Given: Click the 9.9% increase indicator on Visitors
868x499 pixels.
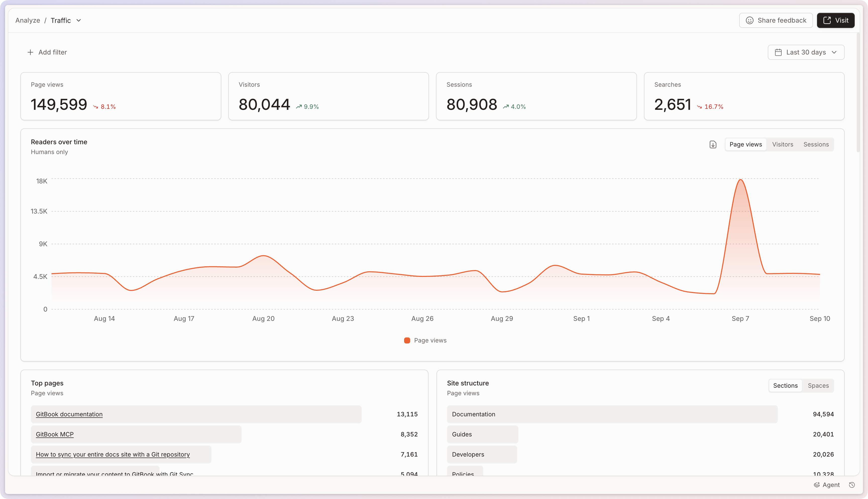Looking at the screenshot, I should (x=307, y=107).
